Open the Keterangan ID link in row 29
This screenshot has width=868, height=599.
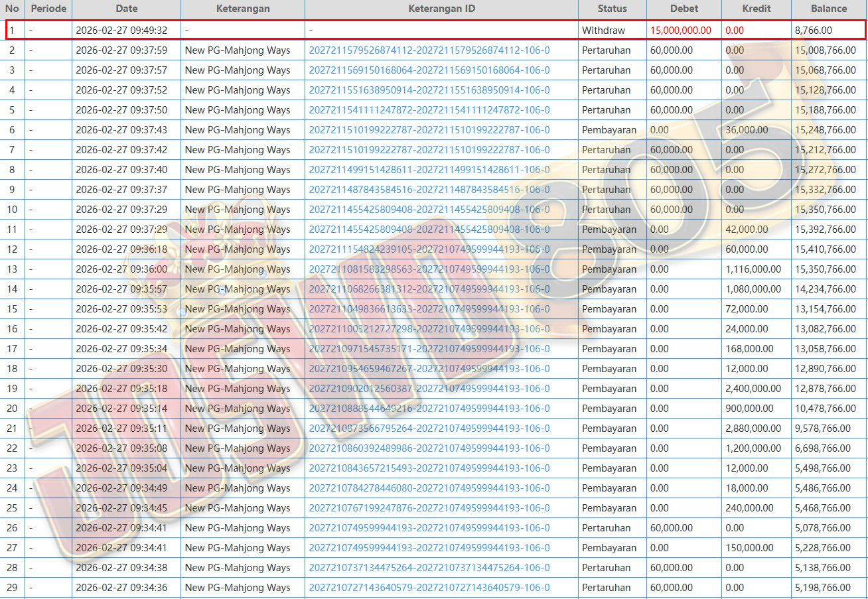[x=429, y=588]
